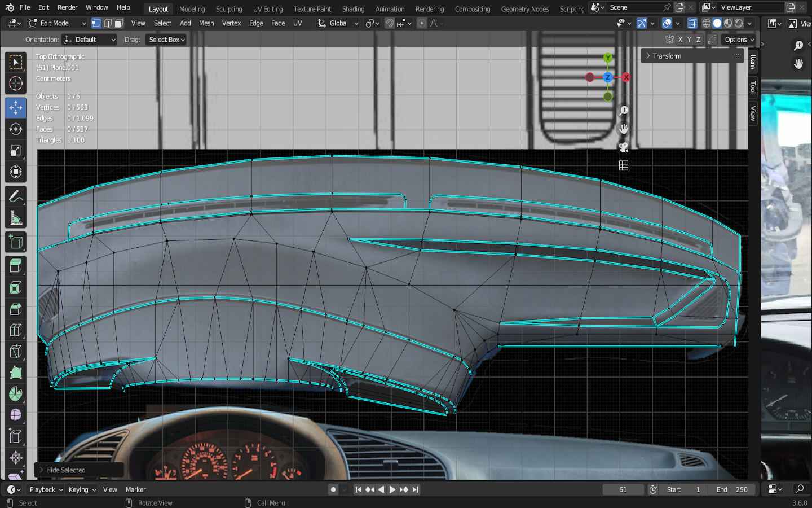Pick the Measure tool

[x=16, y=218]
